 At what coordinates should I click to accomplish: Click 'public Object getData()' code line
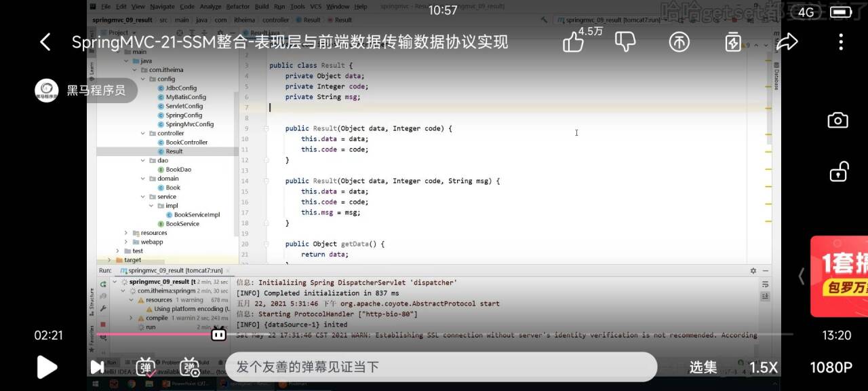[x=334, y=244]
